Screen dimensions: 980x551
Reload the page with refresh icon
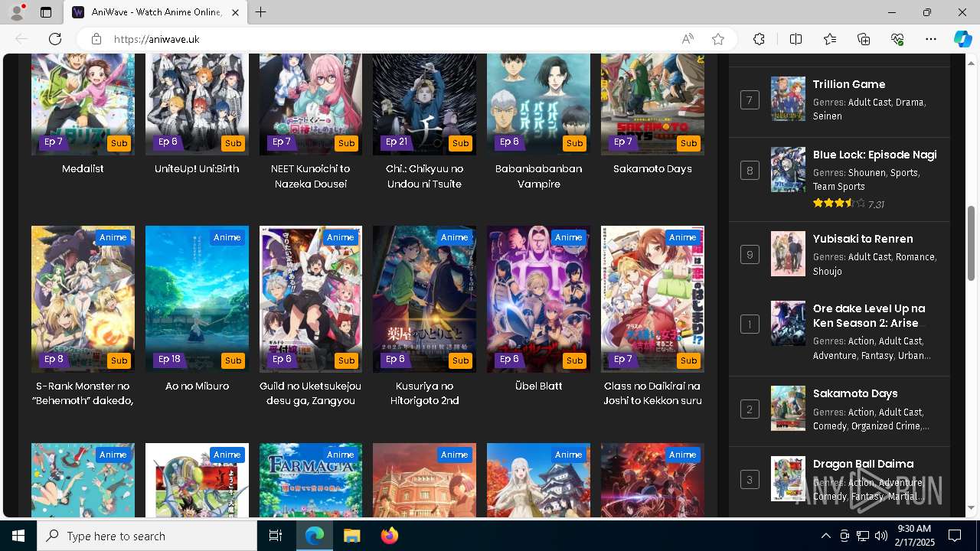[x=55, y=39]
